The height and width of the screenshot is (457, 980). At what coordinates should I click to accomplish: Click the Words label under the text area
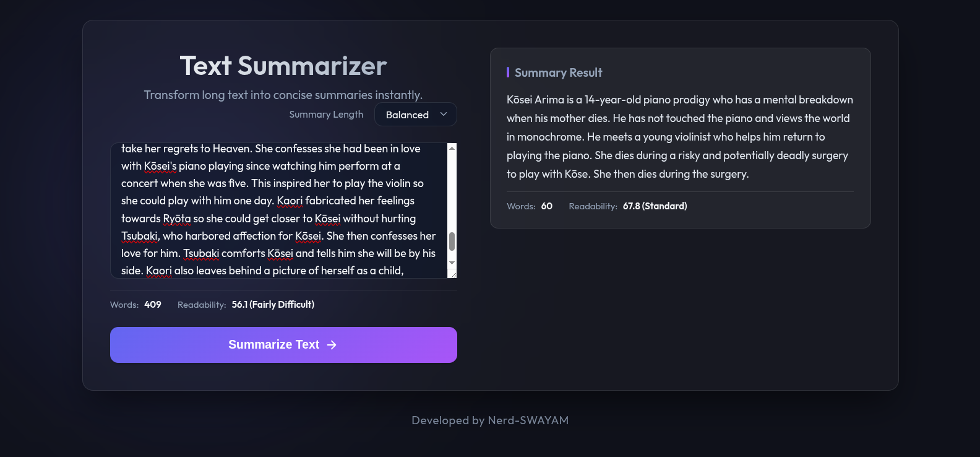[x=124, y=304]
